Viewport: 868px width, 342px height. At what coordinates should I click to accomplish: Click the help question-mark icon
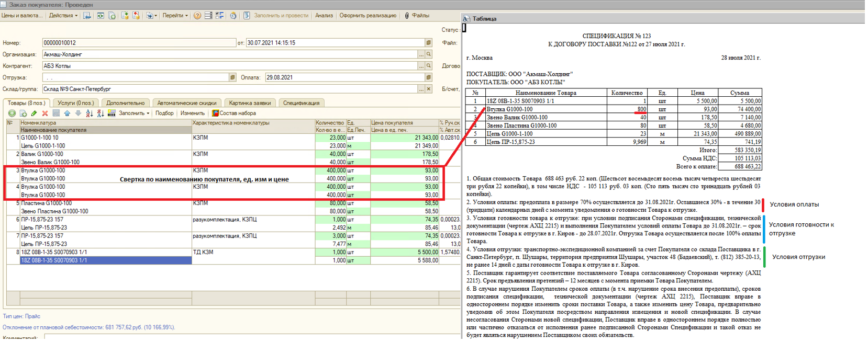(197, 16)
